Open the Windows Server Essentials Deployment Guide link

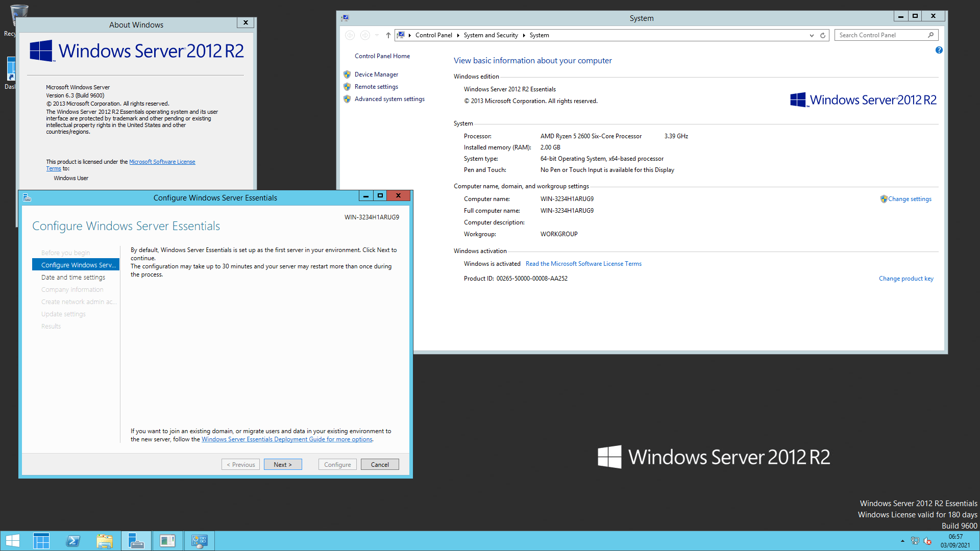point(287,439)
